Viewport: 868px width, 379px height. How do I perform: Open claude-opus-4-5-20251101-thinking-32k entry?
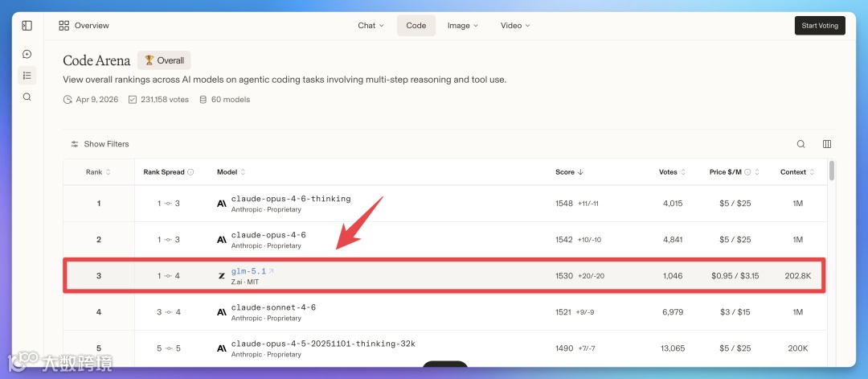tap(323, 344)
